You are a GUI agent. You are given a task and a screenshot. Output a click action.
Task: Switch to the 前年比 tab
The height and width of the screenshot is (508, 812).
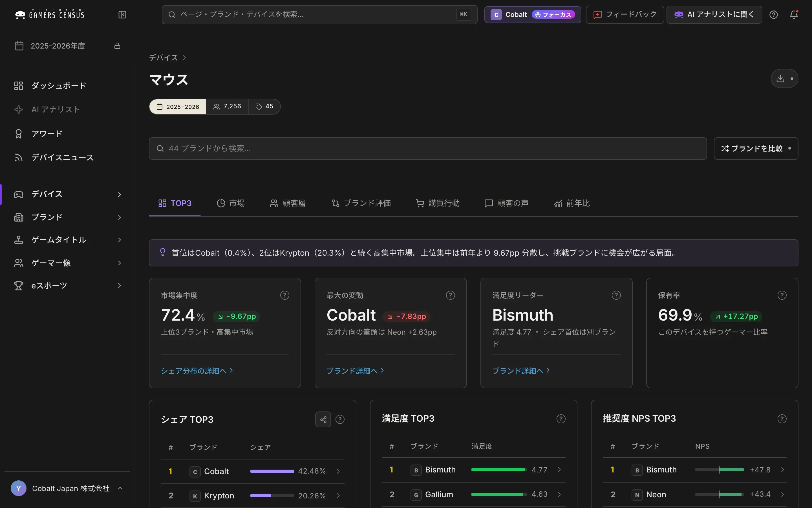pos(572,203)
